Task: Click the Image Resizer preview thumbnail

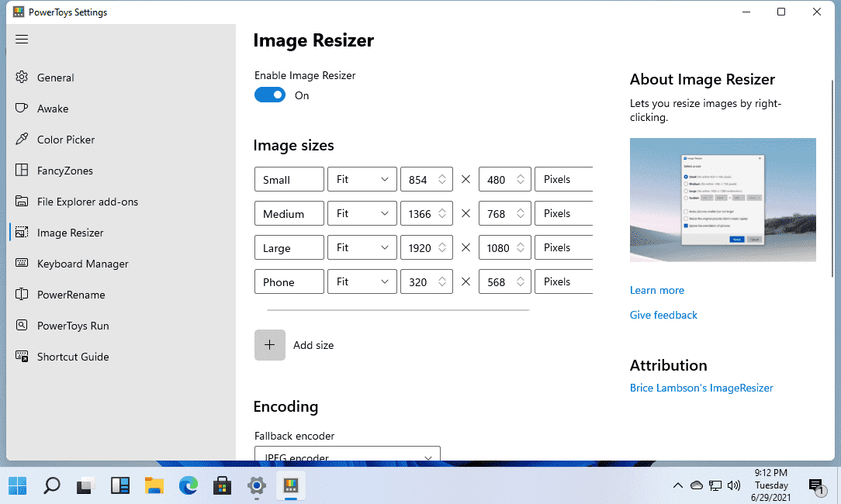Action: [x=723, y=200]
